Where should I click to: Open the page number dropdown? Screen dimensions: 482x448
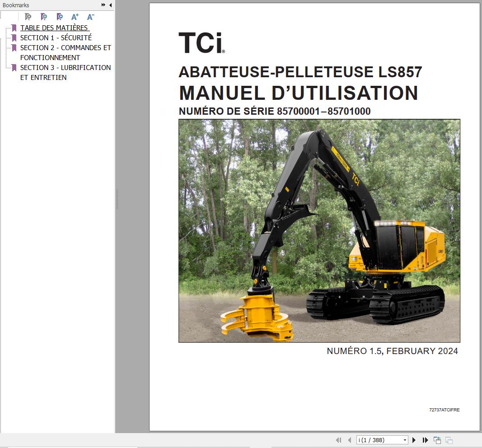[405, 439]
